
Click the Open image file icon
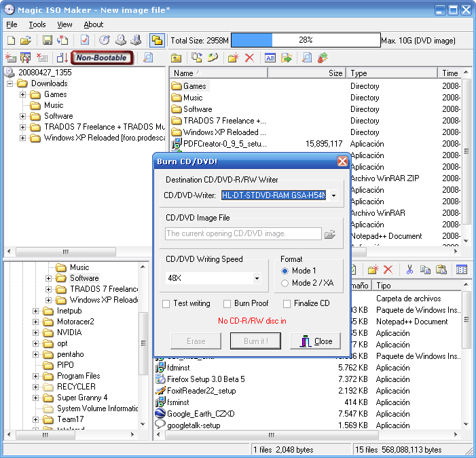pos(26,40)
